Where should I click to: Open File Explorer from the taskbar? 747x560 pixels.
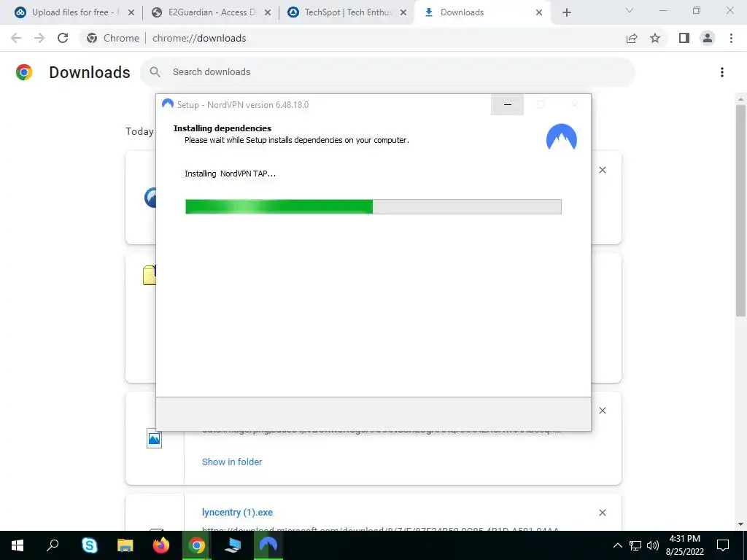coord(125,545)
